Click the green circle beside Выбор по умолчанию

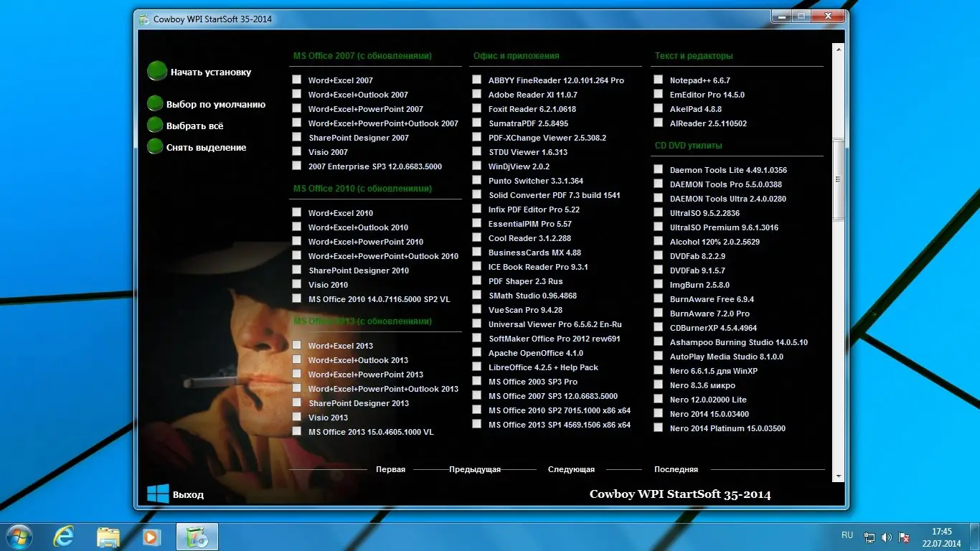(x=155, y=104)
